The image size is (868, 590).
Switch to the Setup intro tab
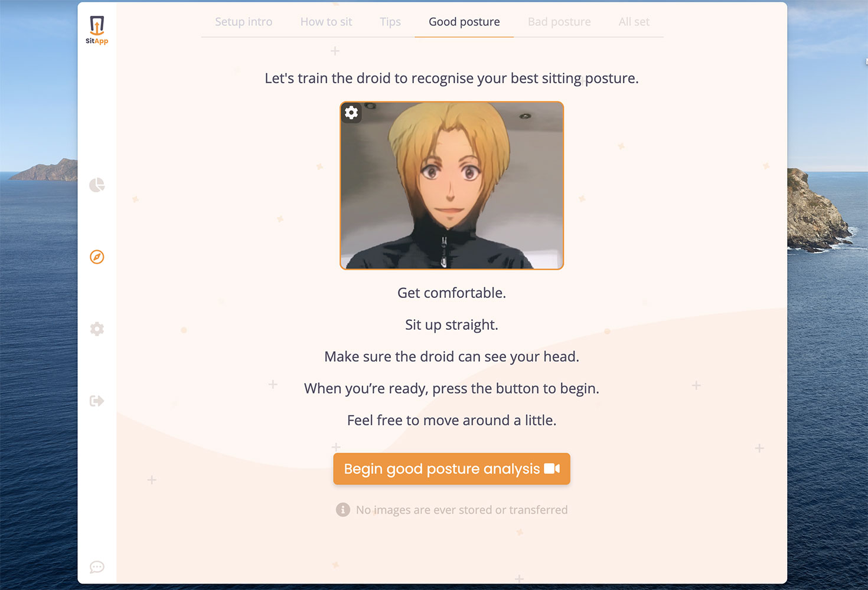(243, 21)
